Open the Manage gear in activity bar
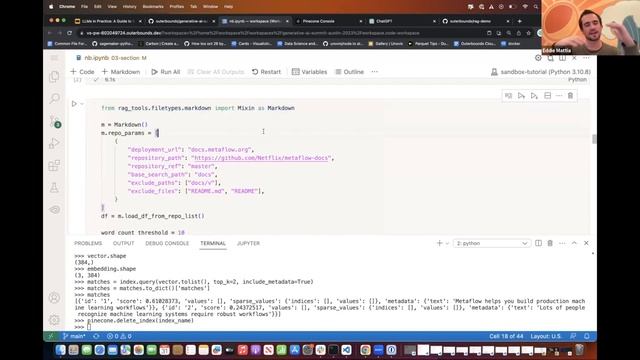Image resolution: width=640 pixels, height=360 pixels. [x=54, y=320]
